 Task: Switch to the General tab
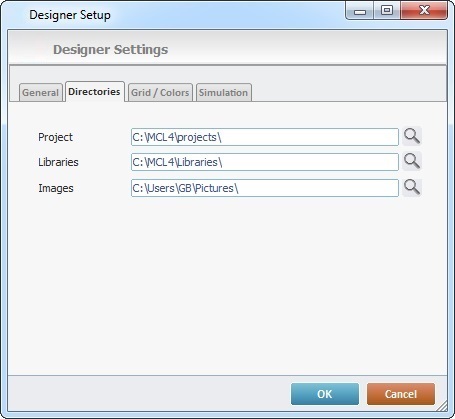(x=41, y=92)
